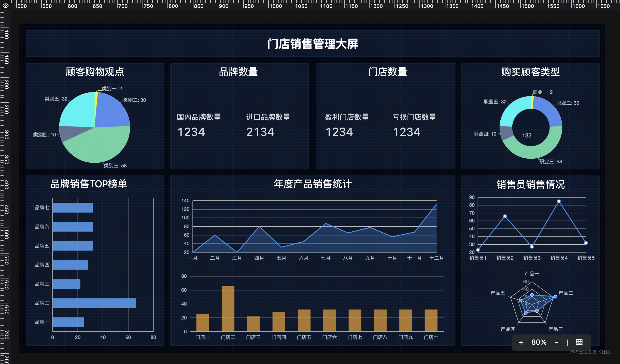Screen dimensions: 620x364
Task: Select the 国内品牌数量 value 1234
Action: (x=191, y=132)
